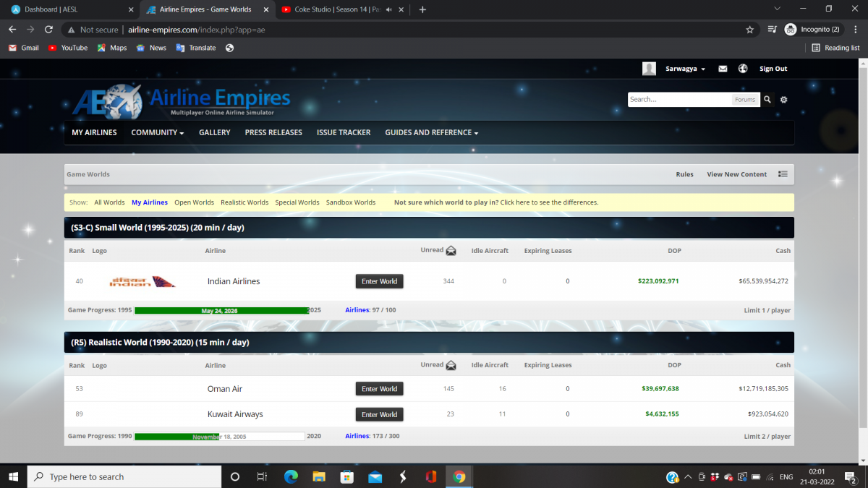The height and width of the screenshot is (488, 868).
Task: Open the list icon next to View New Content
Action: [x=783, y=174]
